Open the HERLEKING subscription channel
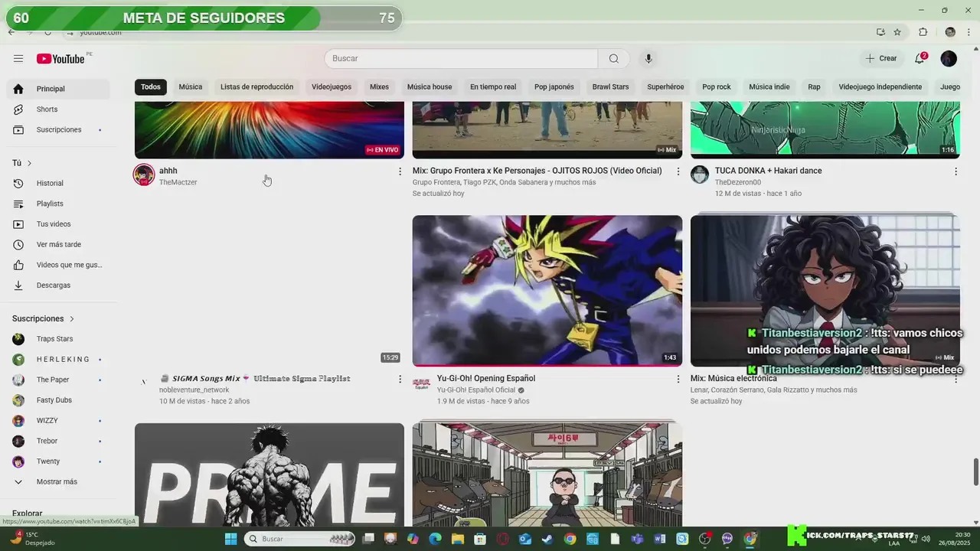Screen dimensions: 980x551 pyautogui.click(x=58, y=360)
